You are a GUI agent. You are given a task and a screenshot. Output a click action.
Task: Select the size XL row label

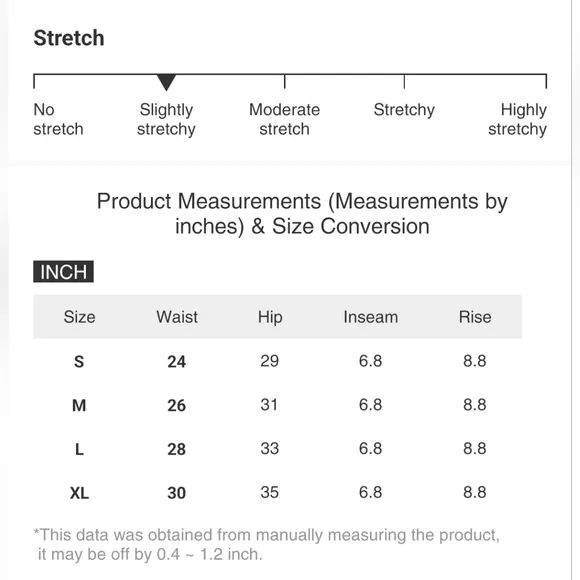pos(79,493)
